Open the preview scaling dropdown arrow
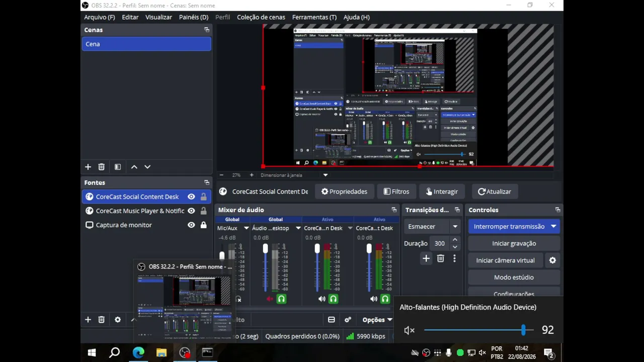644x362 pixels. click(x=326, y=175)
